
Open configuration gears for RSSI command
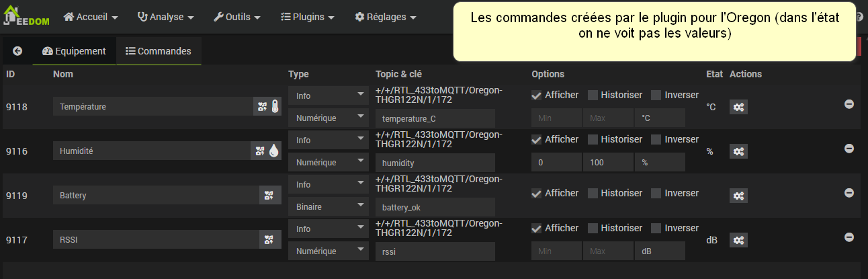click(x=738, y=240)
